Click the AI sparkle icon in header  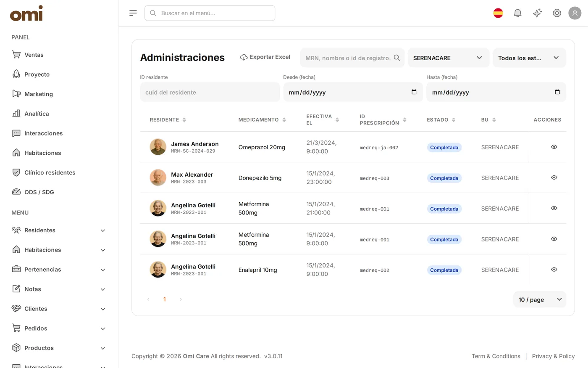[x=537, y=13]
